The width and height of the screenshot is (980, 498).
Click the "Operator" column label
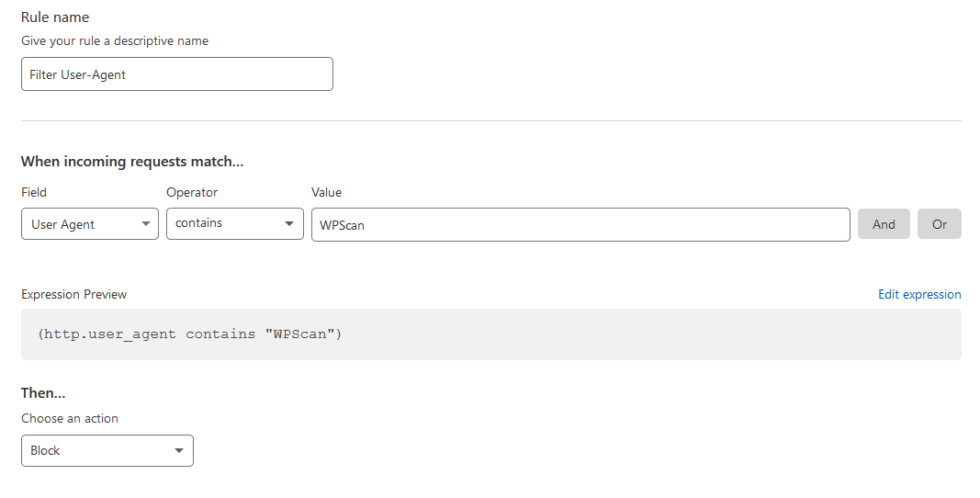pyautogui.click(x=192, y=193)
